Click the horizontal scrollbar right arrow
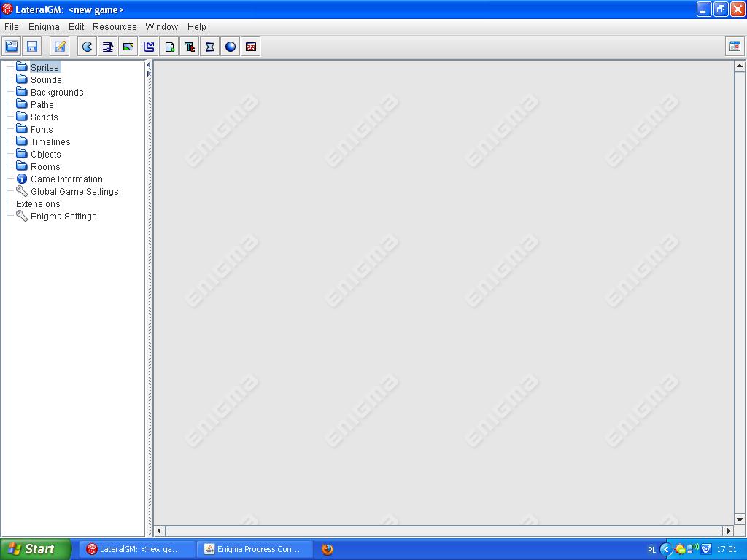747x560 pixels. tap(727, 531)
